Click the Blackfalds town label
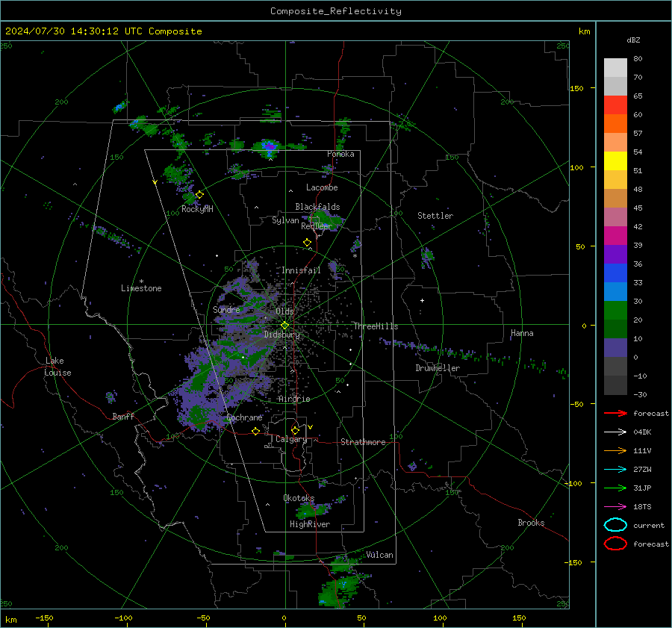The image size is (672, 628). [x=317, y=207]
